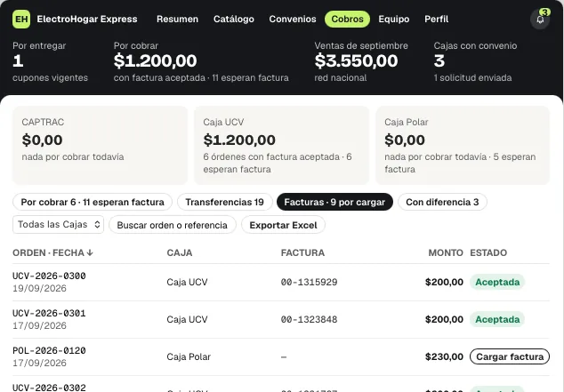Select the Facturas 9 por cargar filter
This screenshot has width=564, height=392.
[x=334, y=202]
